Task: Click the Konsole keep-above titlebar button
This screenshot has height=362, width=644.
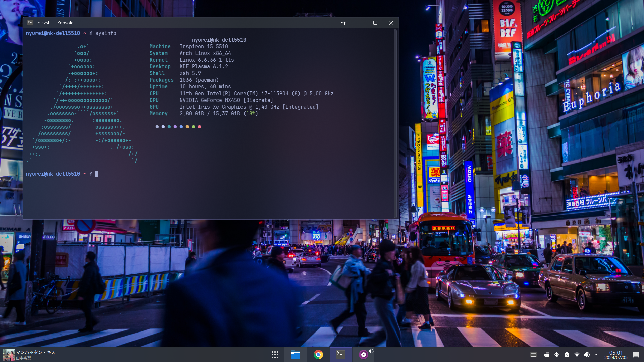Action: tap(343, 23)
